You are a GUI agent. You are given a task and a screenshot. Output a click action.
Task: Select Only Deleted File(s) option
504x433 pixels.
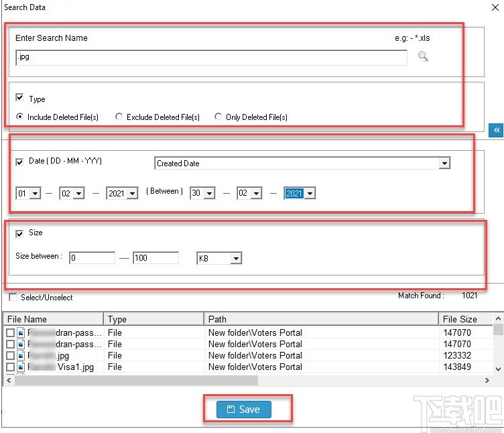click(218, 117)
